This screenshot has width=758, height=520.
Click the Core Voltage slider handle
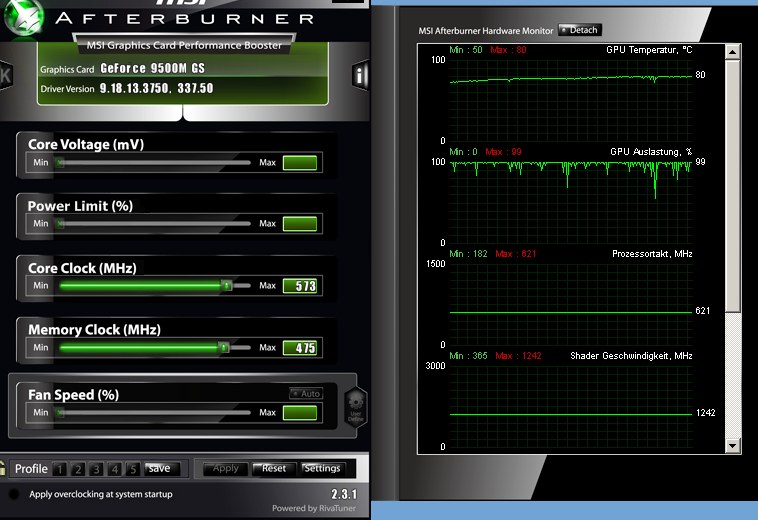[60, 163]
